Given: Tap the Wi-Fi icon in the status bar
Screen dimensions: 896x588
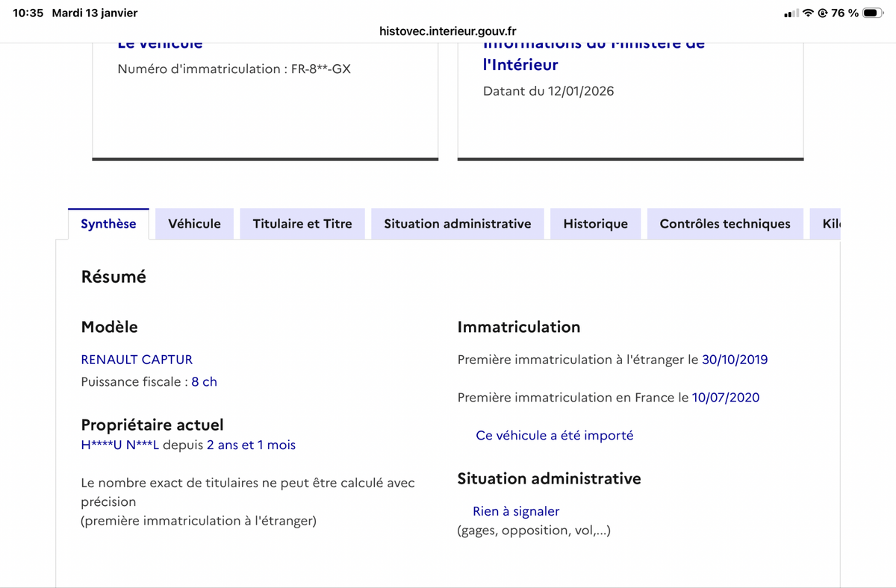Looking at the screenshot, I should 808,12.
